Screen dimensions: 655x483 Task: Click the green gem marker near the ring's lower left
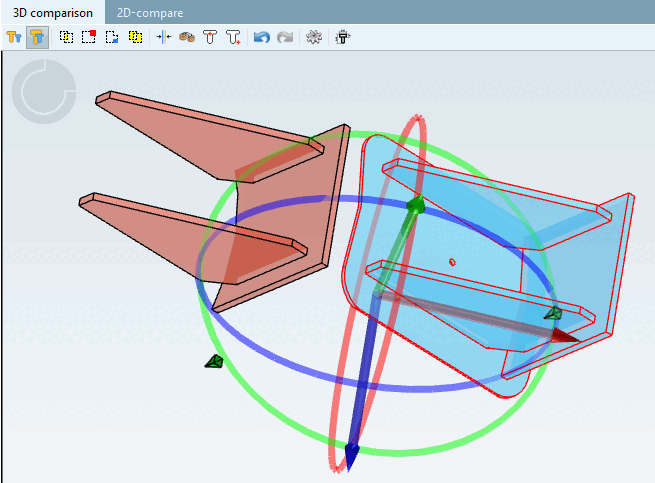click(x=214, y=362)
